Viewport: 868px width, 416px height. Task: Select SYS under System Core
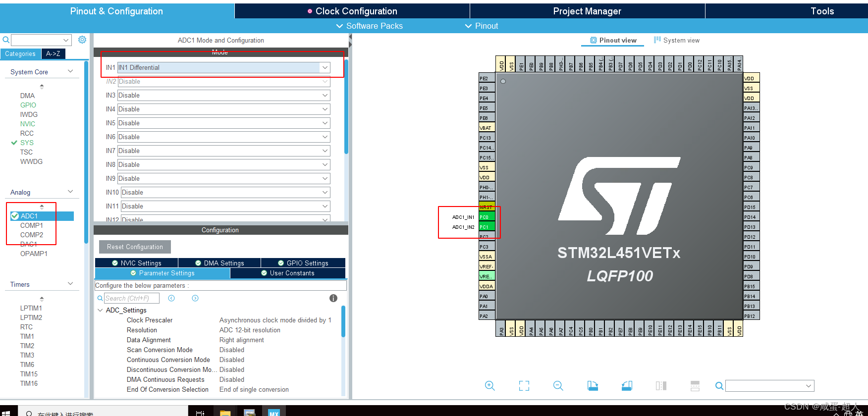pyautogui.click(x=27, y=143)
